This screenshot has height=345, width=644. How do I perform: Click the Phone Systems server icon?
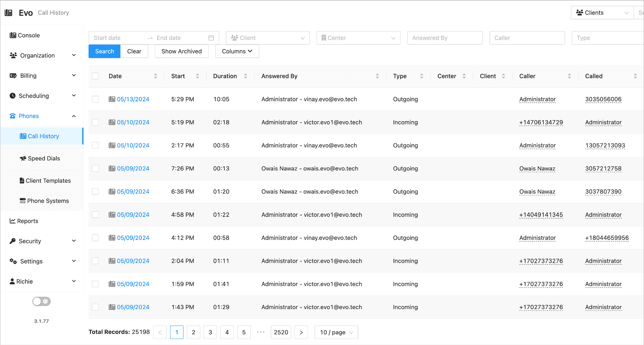(22, 201)
